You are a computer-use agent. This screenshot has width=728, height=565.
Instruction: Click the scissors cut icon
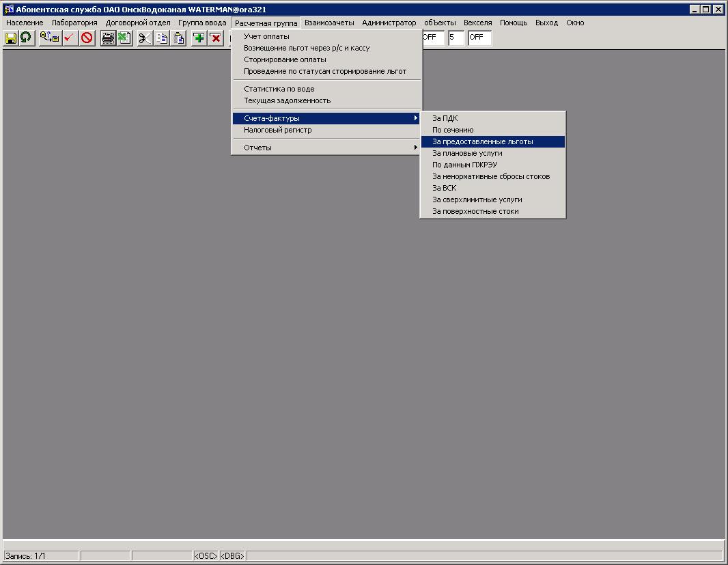click(144, 38)
